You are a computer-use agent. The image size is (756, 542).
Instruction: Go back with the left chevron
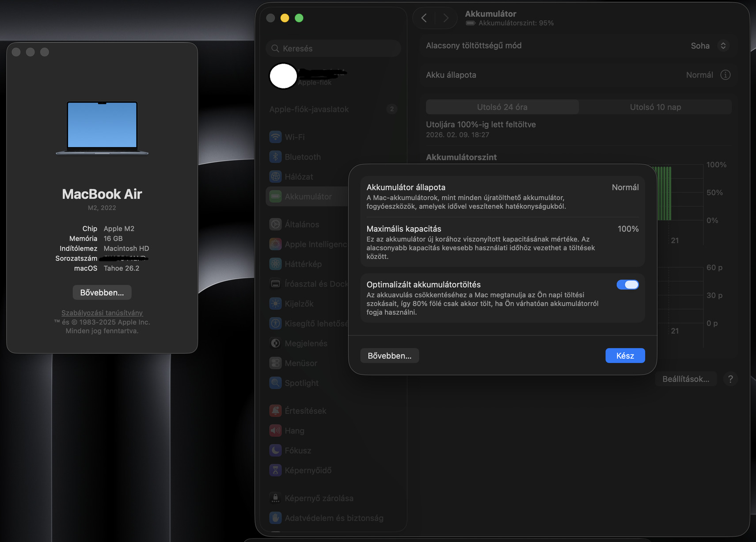(424, 18)
